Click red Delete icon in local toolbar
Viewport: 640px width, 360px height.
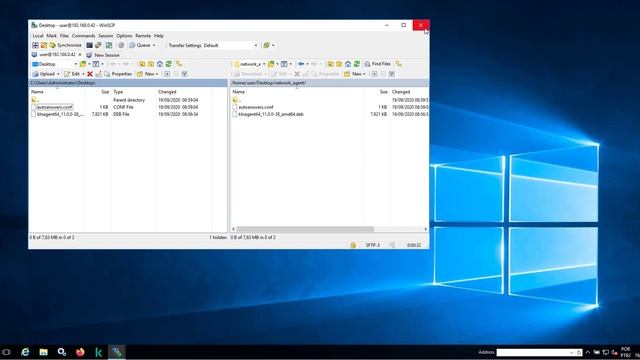coord(90,74)
